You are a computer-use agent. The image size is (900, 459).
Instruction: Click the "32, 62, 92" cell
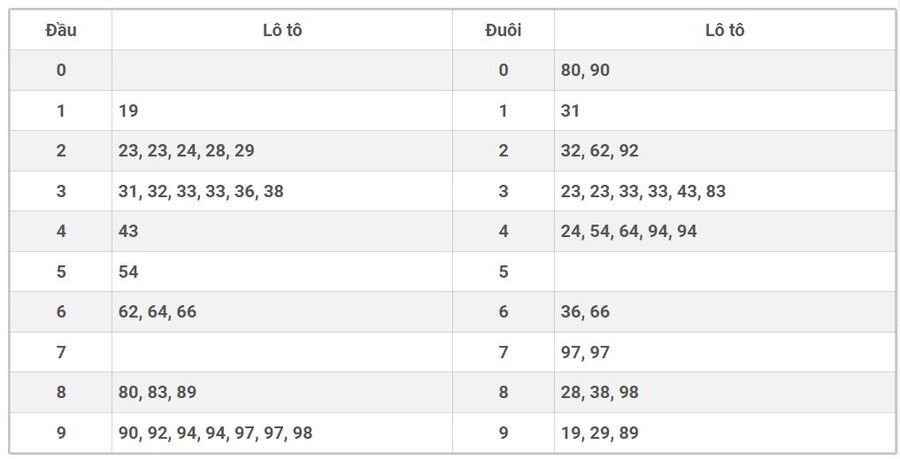pyautogui.click(x=600, y=151)
